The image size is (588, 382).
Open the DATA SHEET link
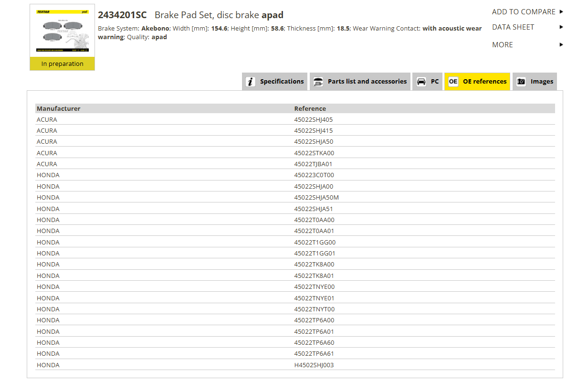pyautogui.click(x=513, y=27)
